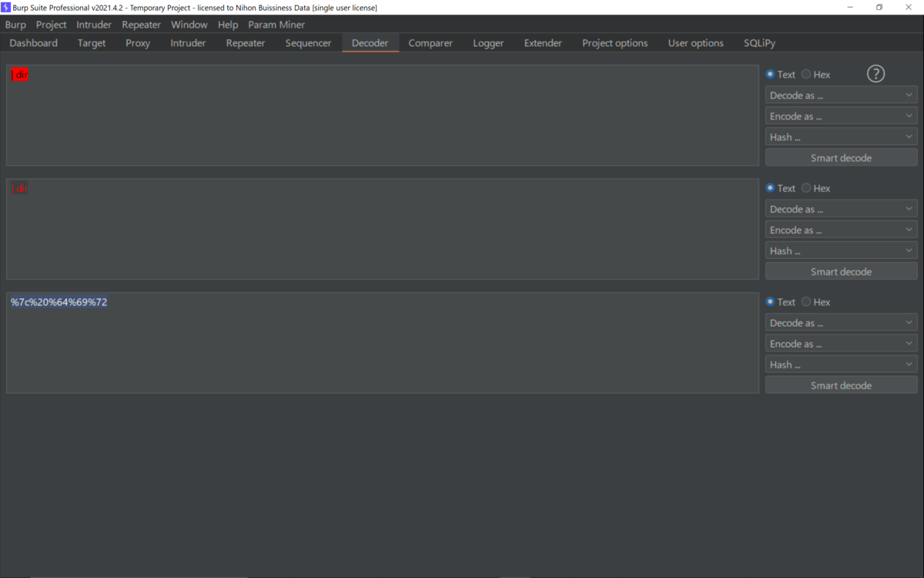
Task: Switch to the Repeater tab
Action: point(246,43)
